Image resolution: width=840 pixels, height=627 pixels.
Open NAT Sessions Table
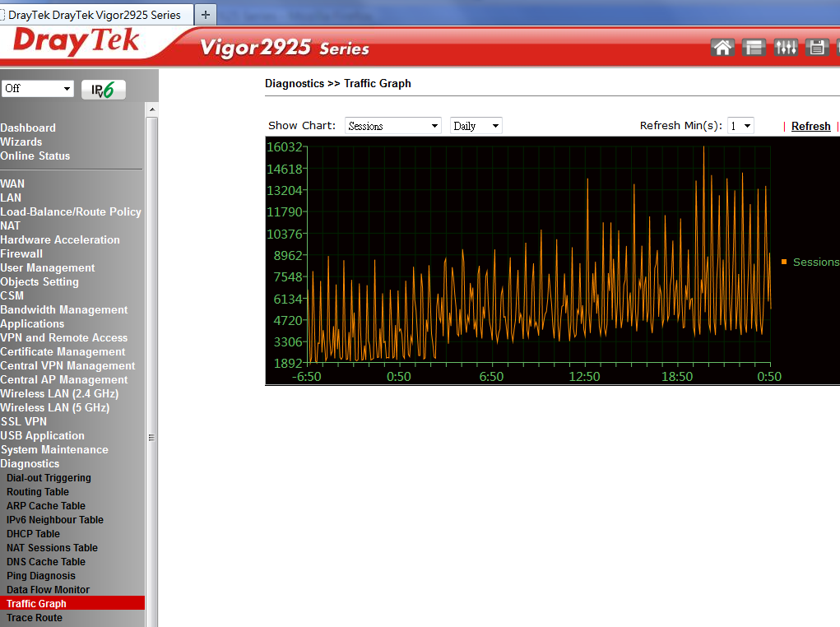pyautogui.click(x=52, y=547)
